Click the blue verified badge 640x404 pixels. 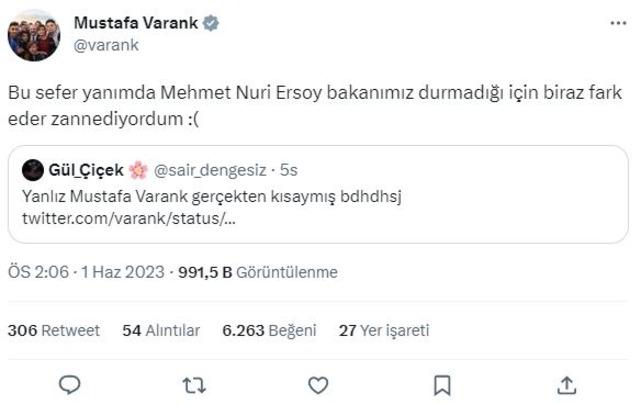(x=211, y=23)
